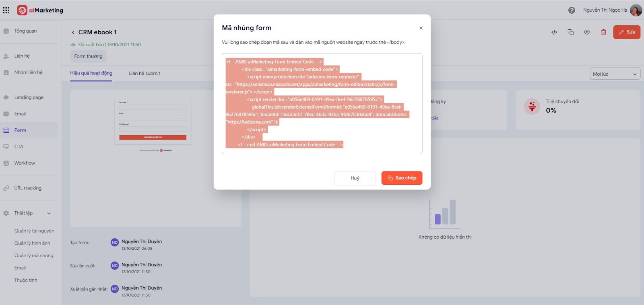644x305 pixels.
Task: Click Nguyễn Thị Duyên beside Sửa lần cuối
Action: pyautogui.click(x=142, y=265)
